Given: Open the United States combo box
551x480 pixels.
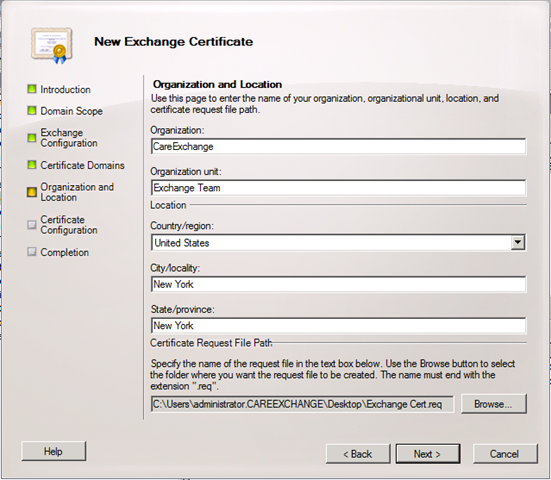Looking at the screenshot, I should 338,242.
